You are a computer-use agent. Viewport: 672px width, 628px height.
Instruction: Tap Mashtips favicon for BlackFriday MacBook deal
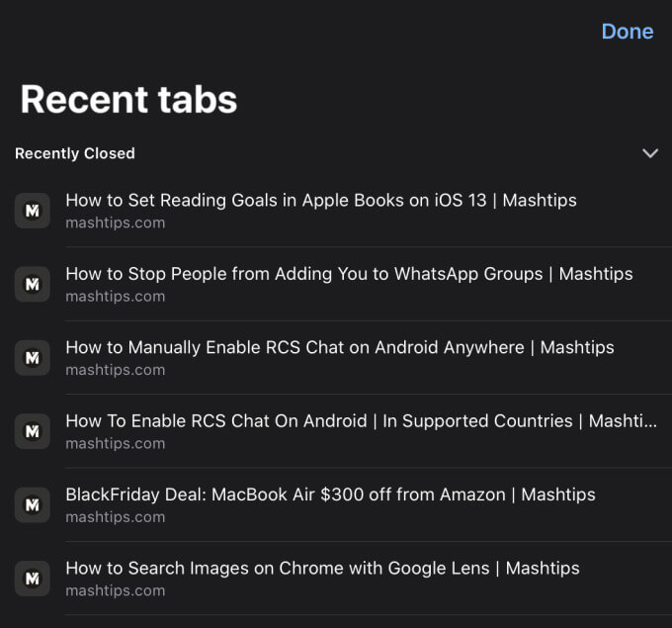pyautogui.click(x=33, y=505)
